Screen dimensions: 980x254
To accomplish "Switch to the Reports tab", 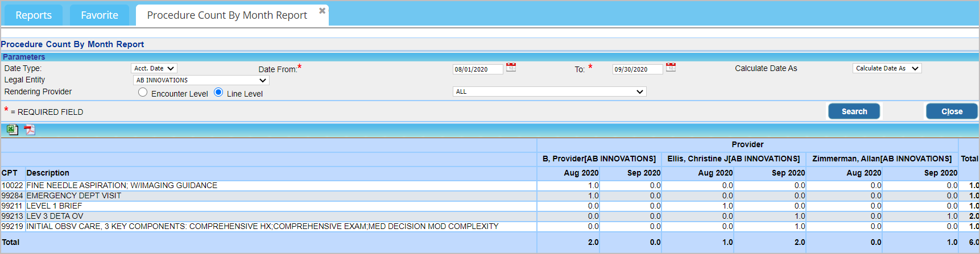I will pos(34,15).
